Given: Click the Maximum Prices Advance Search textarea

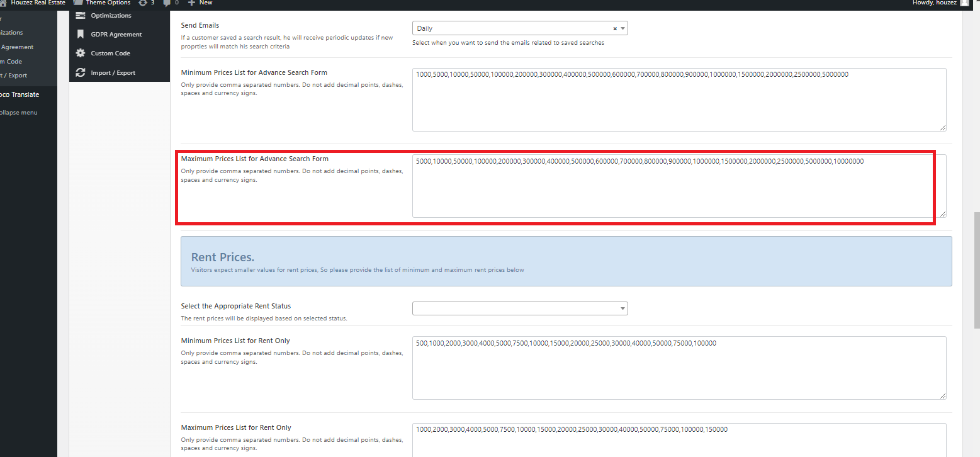Looking at the screenshot, I should coord(679,186).
